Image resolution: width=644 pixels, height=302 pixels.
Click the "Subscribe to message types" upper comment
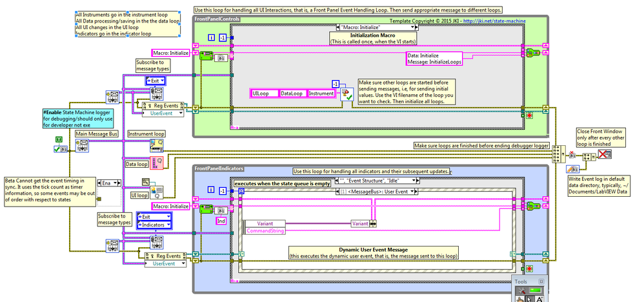pos(152,65)
